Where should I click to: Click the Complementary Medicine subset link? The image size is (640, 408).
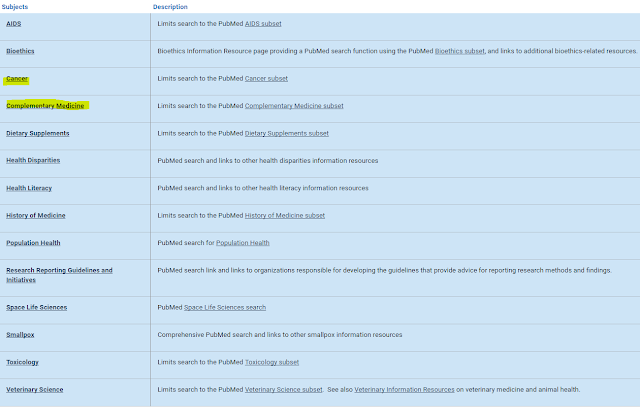294,106
